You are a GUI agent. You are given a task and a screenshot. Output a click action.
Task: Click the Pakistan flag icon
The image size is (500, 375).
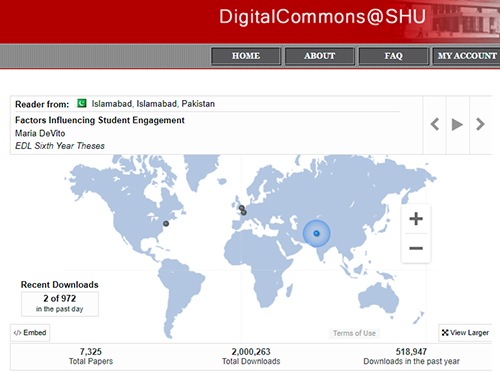pyautogui.click(x=82, y=103)
